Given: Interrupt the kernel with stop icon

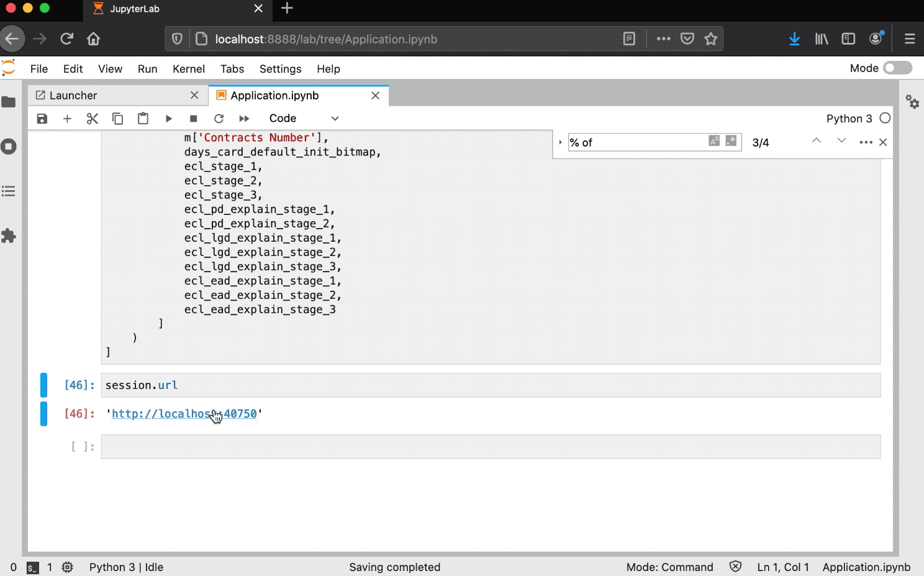Looking at the screenshot, I should [x=194, y=119].
